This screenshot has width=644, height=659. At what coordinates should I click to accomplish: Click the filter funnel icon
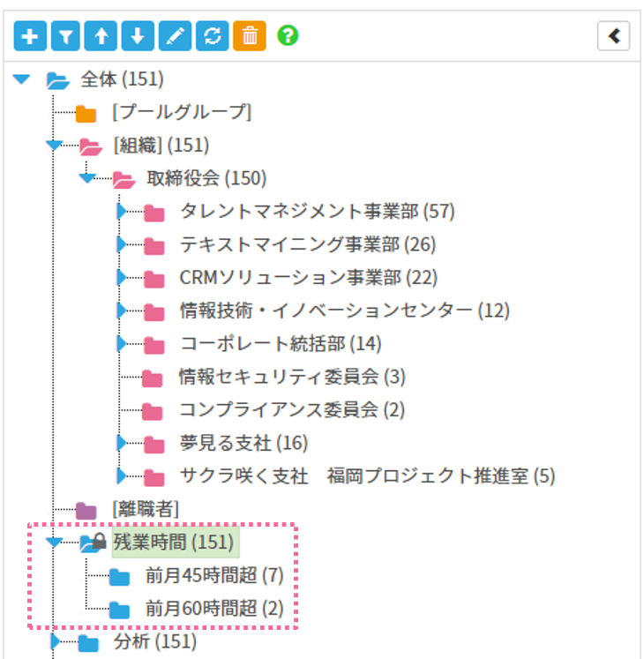click(x=67, y=36)
